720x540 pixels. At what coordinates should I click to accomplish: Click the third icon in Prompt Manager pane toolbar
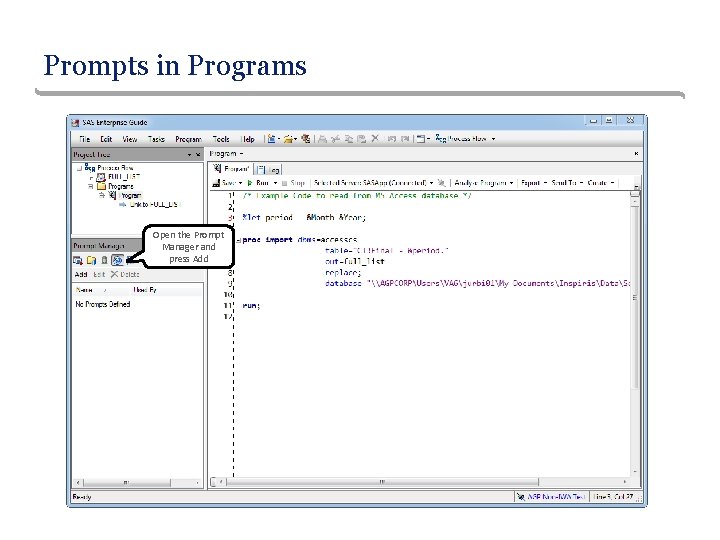pos(104,260)
